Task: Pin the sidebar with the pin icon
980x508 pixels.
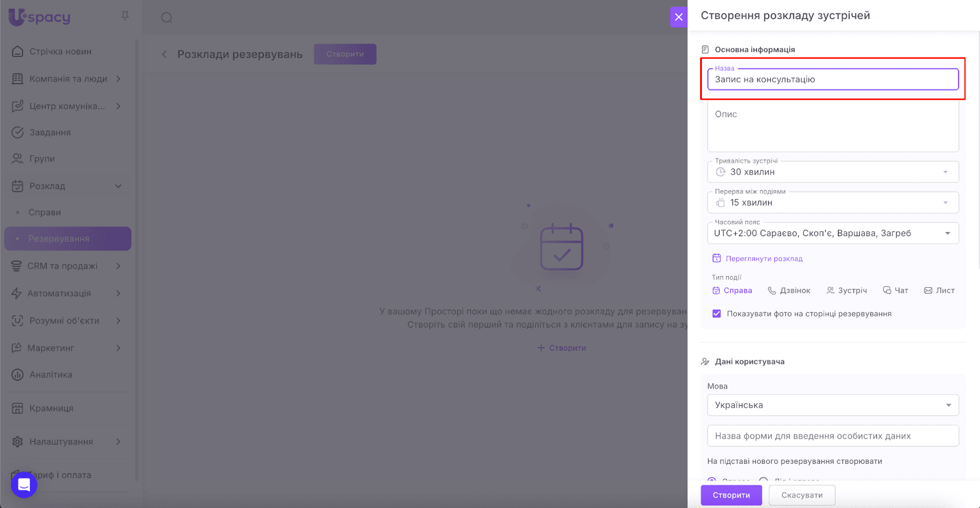Action: point(125,16)
